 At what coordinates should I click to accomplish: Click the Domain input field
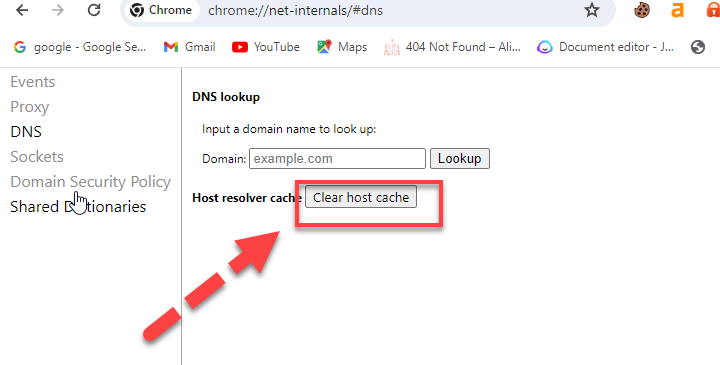point(338,158)
